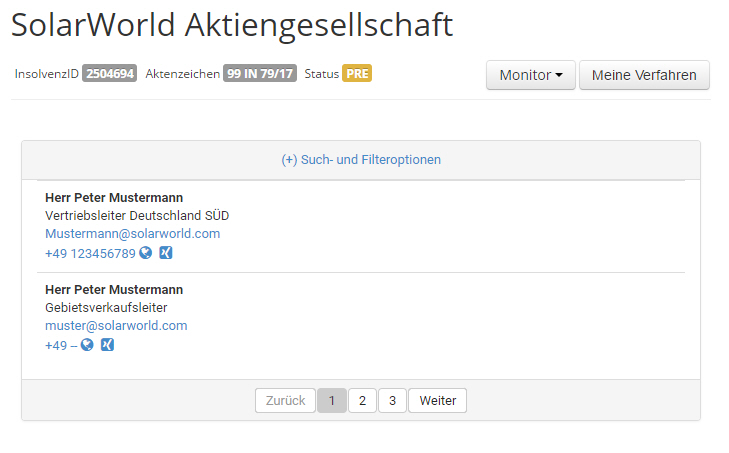Open website globe icon beside +49 123456789
Screen dimensions: 729x453
pos(146,253)
